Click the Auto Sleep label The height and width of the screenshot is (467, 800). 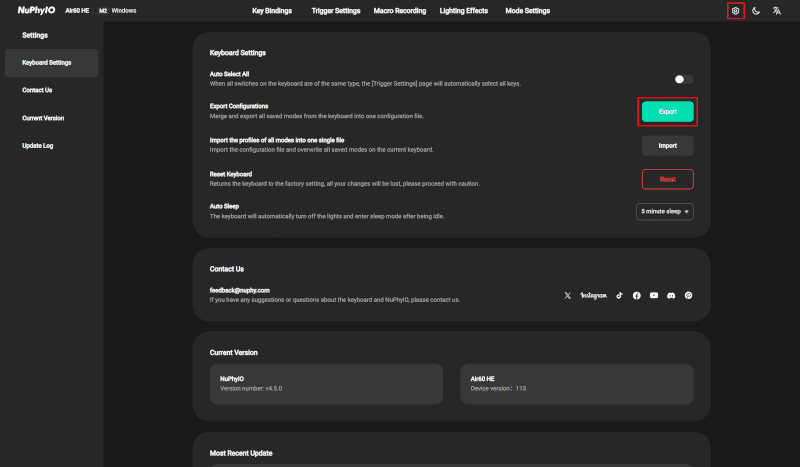(224, 206)
